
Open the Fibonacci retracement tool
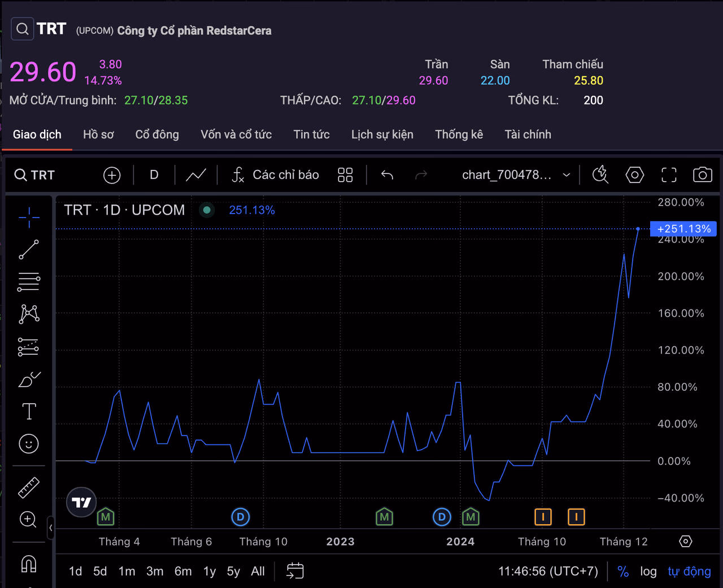pyautogui.click(x=29, y=281)
